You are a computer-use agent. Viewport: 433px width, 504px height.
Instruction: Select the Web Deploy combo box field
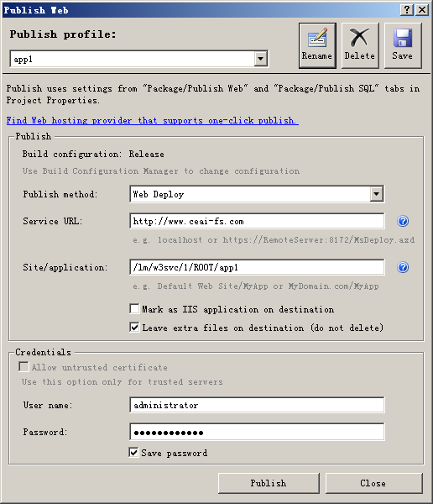tap(257, 194)
